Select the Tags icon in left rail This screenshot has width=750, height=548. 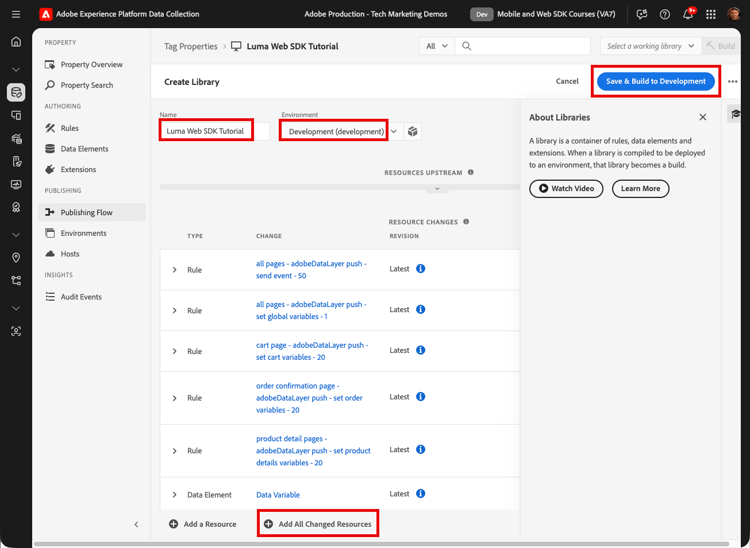coord(16,92)
